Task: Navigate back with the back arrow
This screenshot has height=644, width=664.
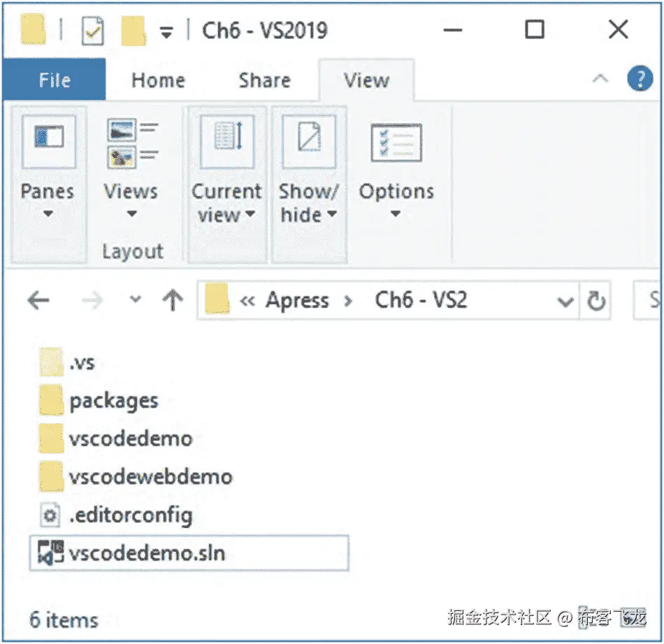Action: 38,301
